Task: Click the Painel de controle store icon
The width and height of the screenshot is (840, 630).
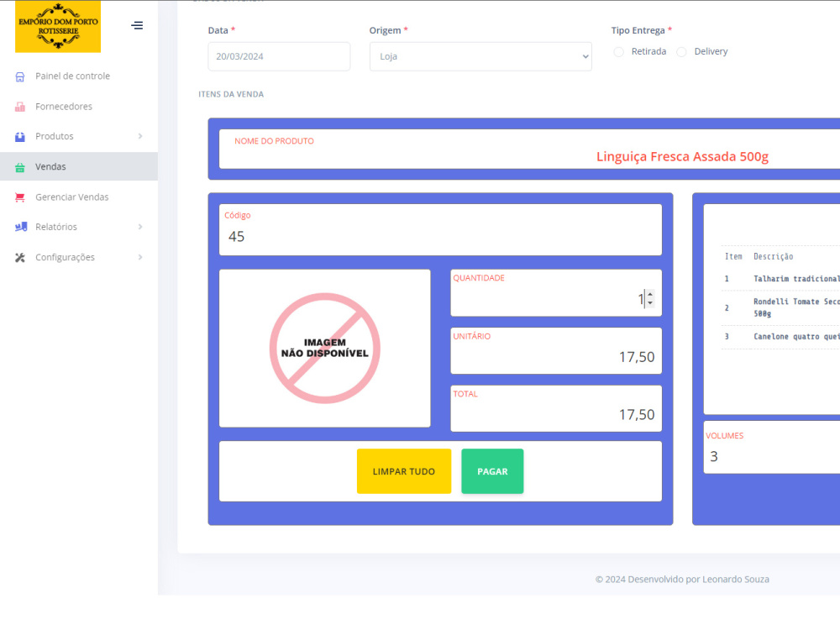Action: pos(20,76)
